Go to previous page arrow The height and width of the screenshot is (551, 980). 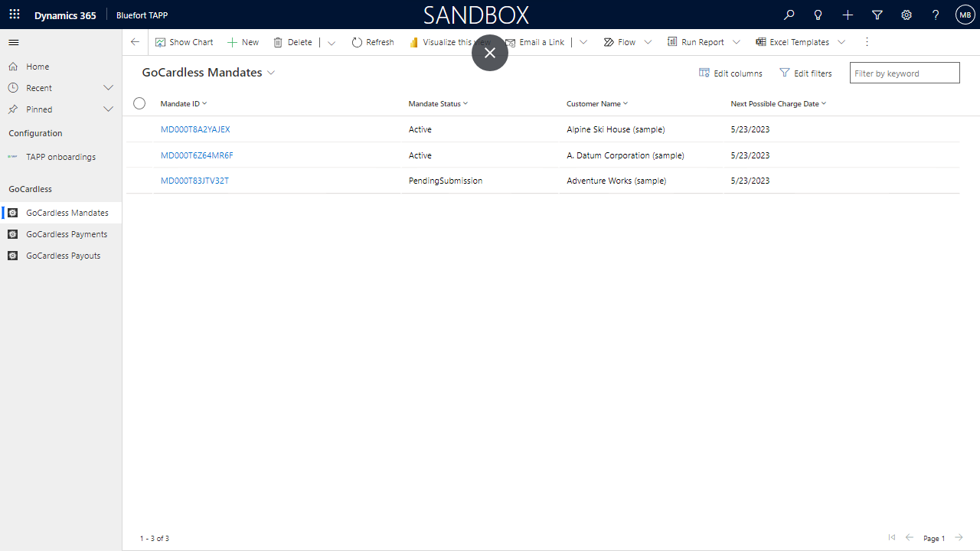click(x=910, y=538)
